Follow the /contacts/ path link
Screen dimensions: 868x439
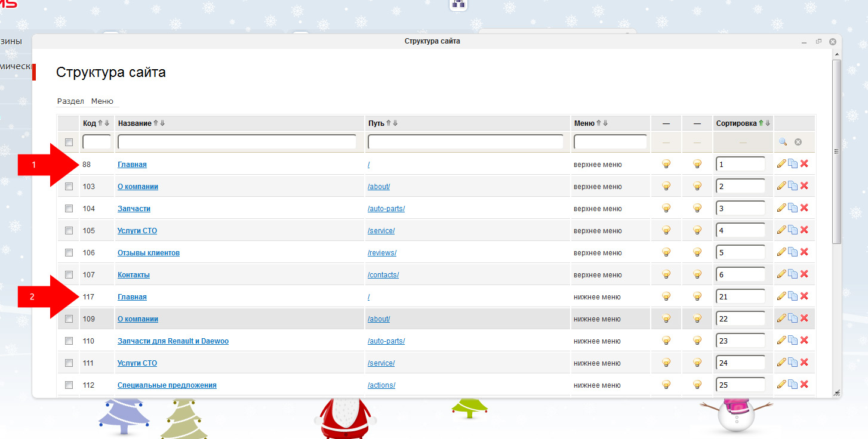[x=383, y=275]
